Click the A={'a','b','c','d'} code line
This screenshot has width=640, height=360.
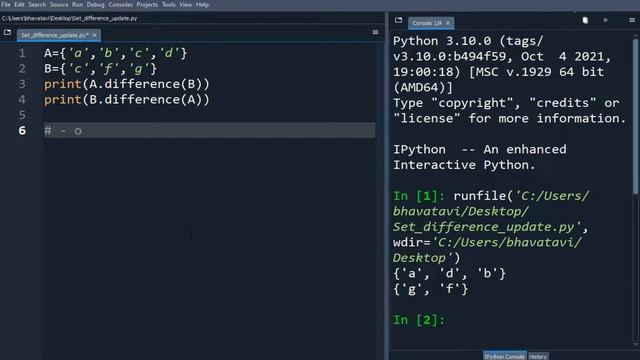click(x=116, y=53)
